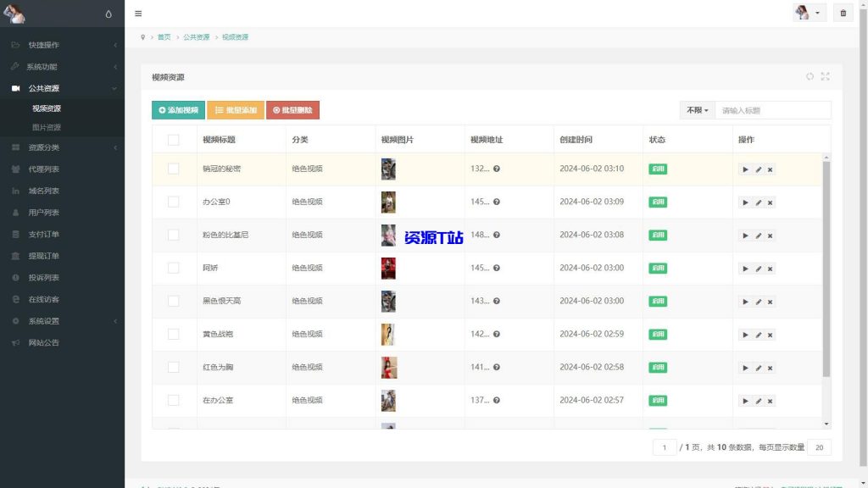Click help icon beside 躺冠的秘密 video address

pyautogui.click(x=497, y=169)
